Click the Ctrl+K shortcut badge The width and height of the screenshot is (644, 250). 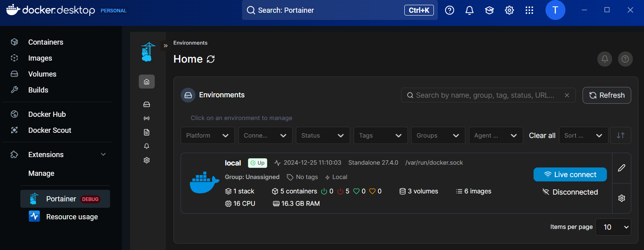(419, 10)
